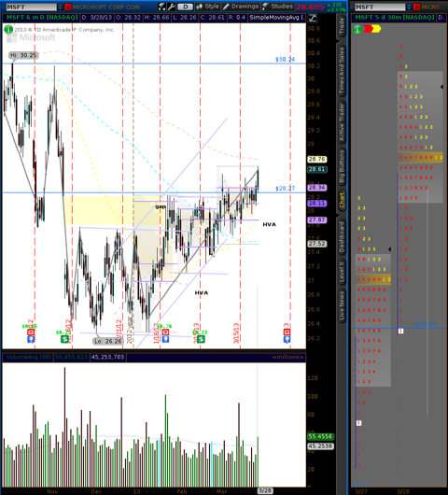Image resolution: width=448 pixels, height=495 pixels.
Task: Click the 3/28 date bubble on time axis
Action: [x=265, y=491]
